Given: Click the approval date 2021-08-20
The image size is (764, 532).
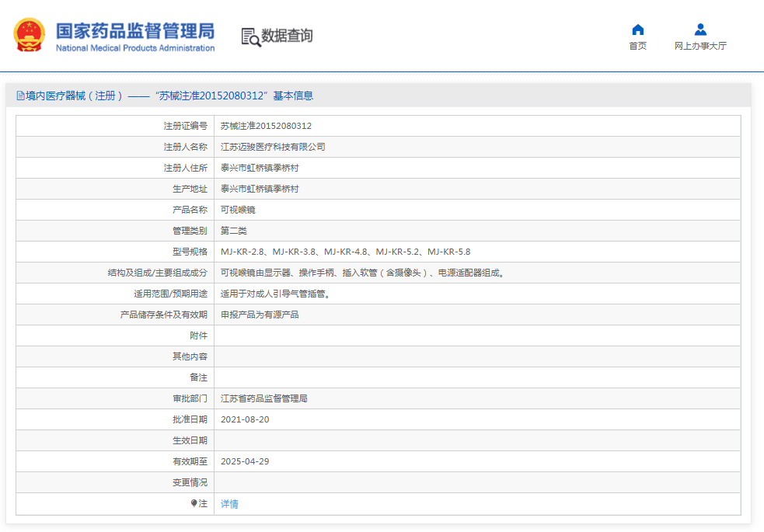Looking at the screenshot, I should pyautogui.click(x=245, y=419).
